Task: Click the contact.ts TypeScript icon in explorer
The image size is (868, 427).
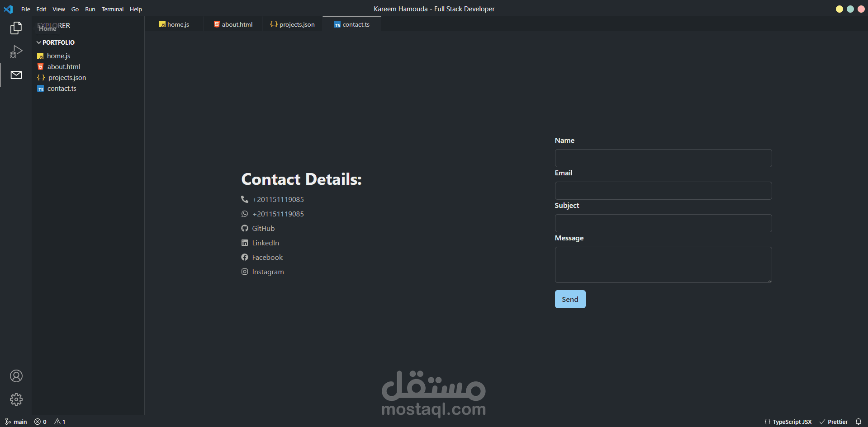Action: tap(40, 89)
